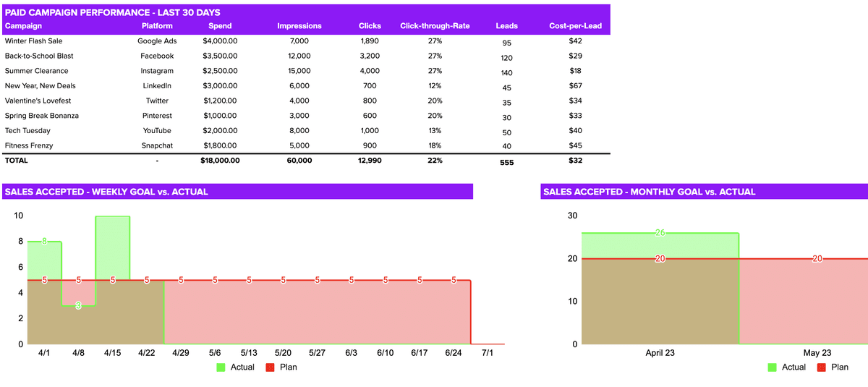The image size is (868, 387).
Task: Select the Weekly Goal vs. Actual chart header
Action: 106,192
